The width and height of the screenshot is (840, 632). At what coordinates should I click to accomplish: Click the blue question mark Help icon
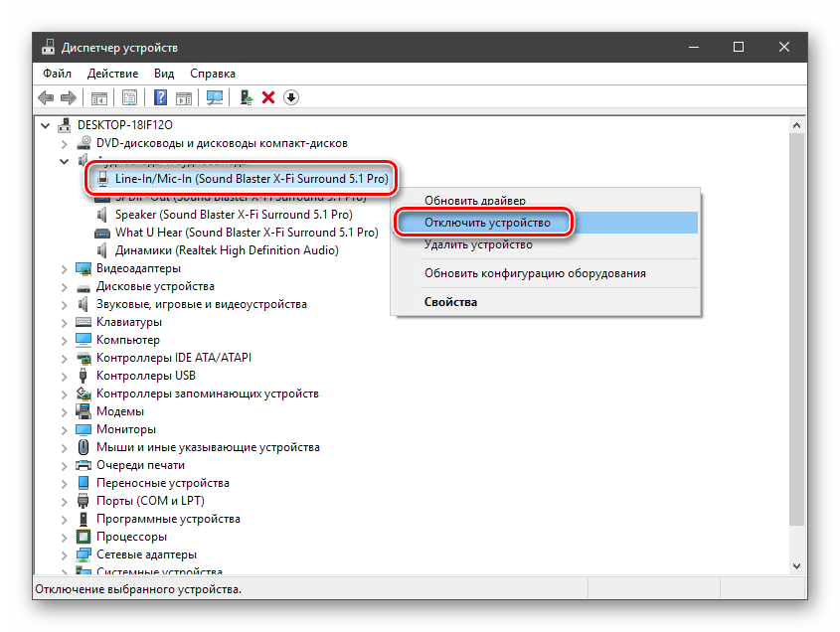tap(160, 97)
